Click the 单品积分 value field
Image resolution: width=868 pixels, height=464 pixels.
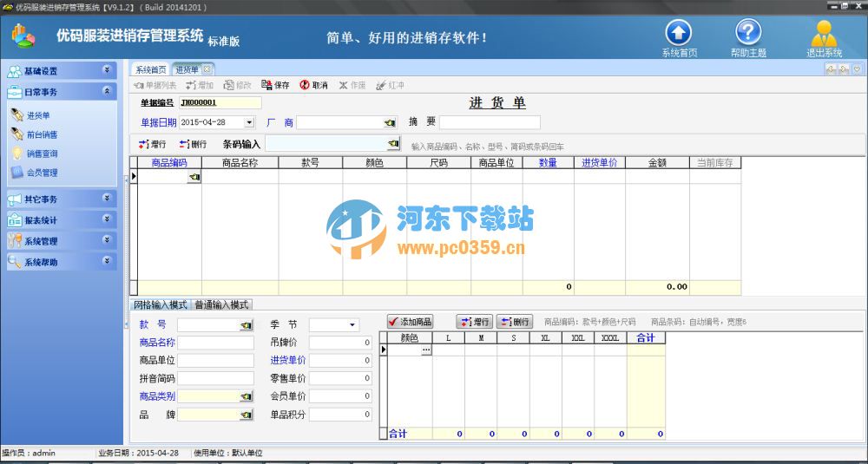pos(340,415)
